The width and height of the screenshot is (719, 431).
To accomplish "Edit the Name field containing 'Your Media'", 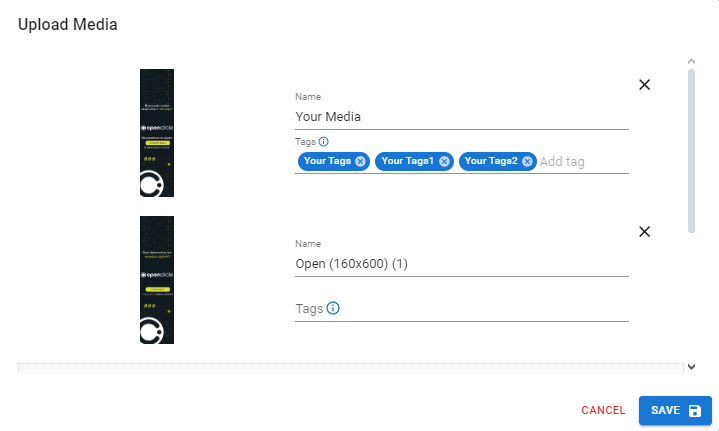I will [460, 117].
